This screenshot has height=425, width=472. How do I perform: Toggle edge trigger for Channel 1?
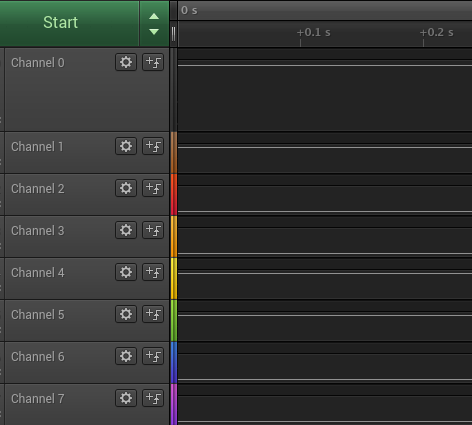pyautogui.click(x=153, y=146)
